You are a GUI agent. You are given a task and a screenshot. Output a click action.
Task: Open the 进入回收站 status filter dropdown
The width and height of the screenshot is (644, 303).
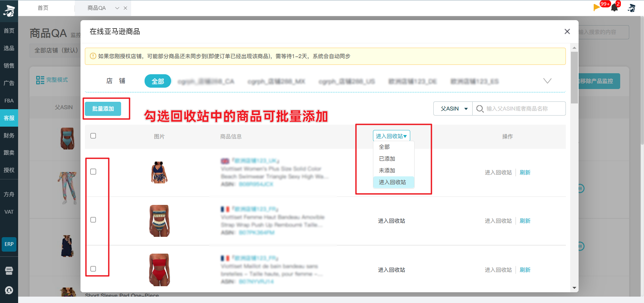[391, 136]
